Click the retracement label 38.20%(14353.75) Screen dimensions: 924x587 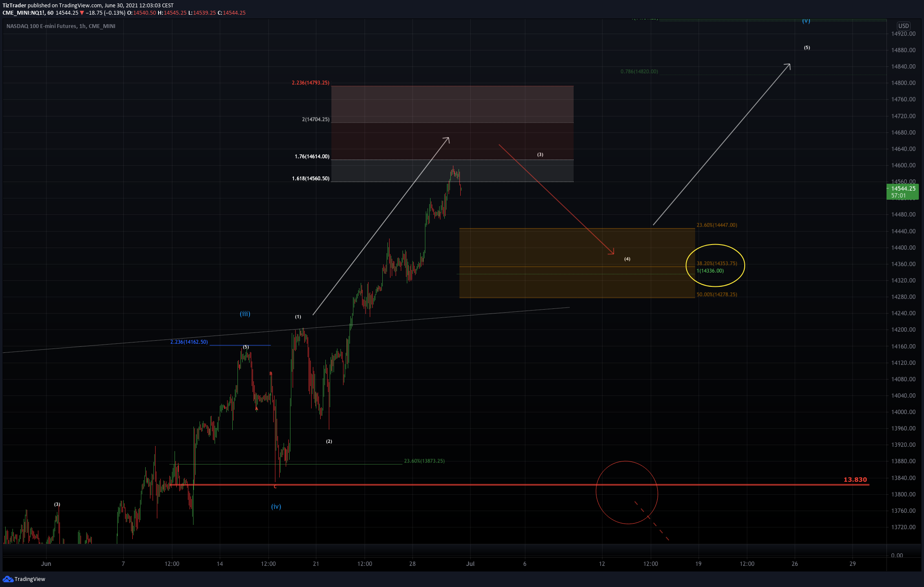717,264
